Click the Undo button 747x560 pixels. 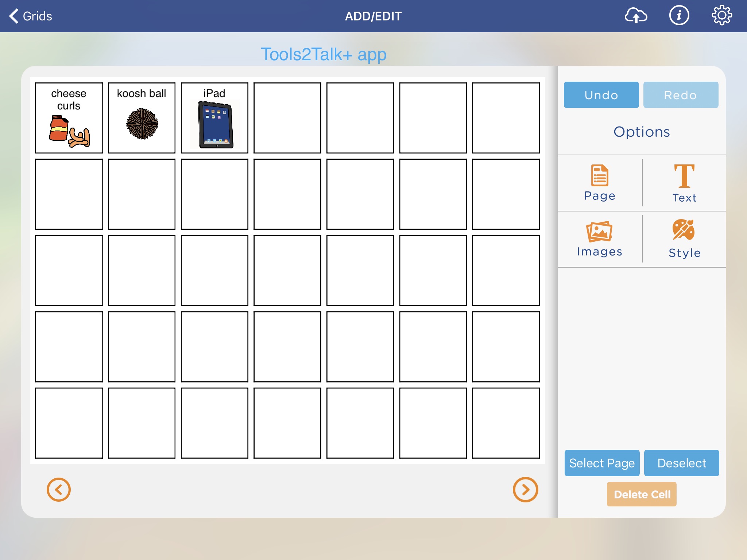601,95
